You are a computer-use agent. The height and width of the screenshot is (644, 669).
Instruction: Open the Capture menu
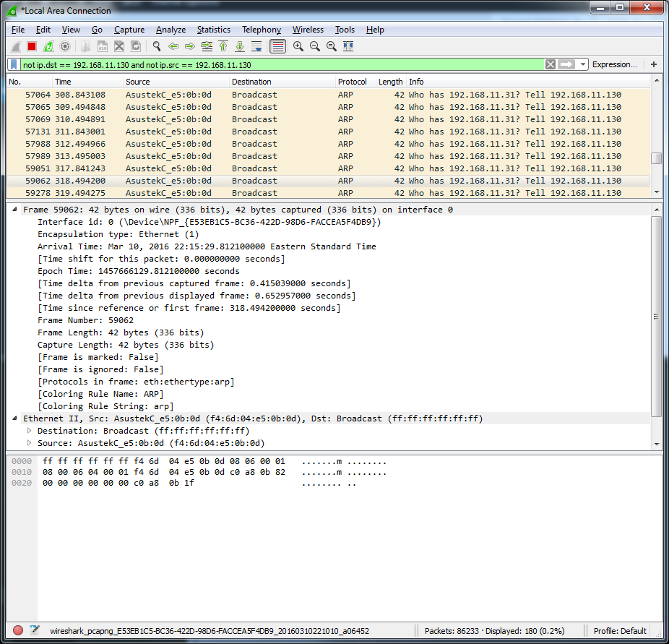click(129, 30)
